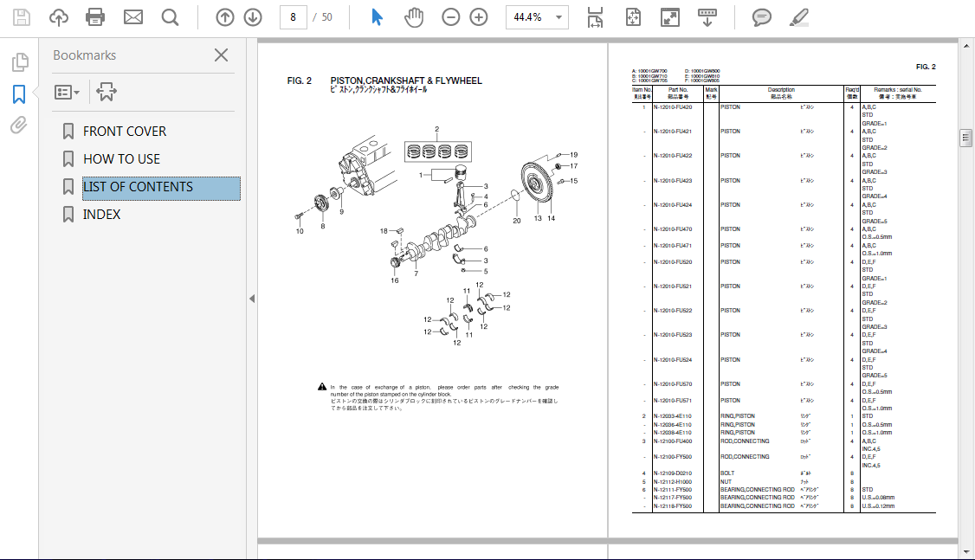Screen dimensions: 975x560
Task: Click part number N-12033-4E110
Action: [x=673, y=416]
